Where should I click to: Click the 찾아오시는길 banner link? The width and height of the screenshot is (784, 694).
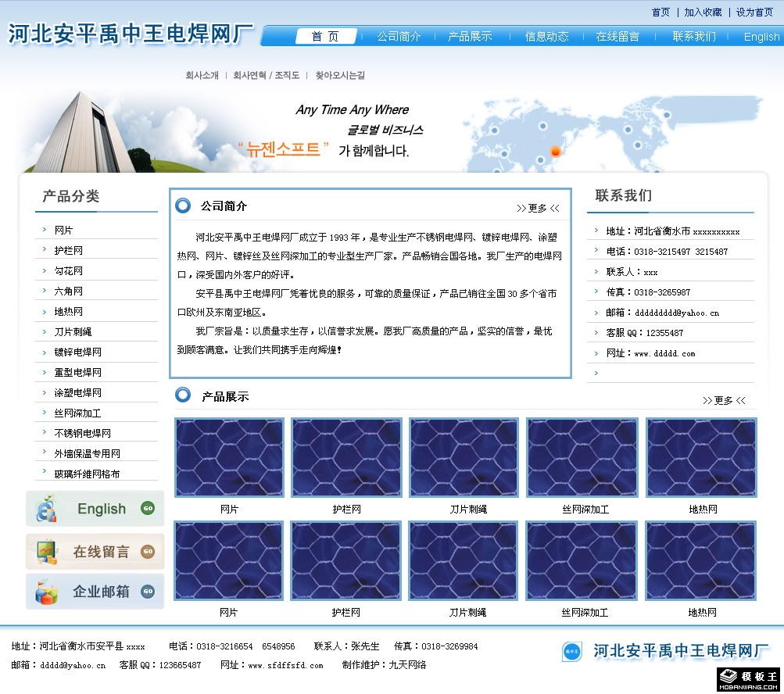point(340,75)
